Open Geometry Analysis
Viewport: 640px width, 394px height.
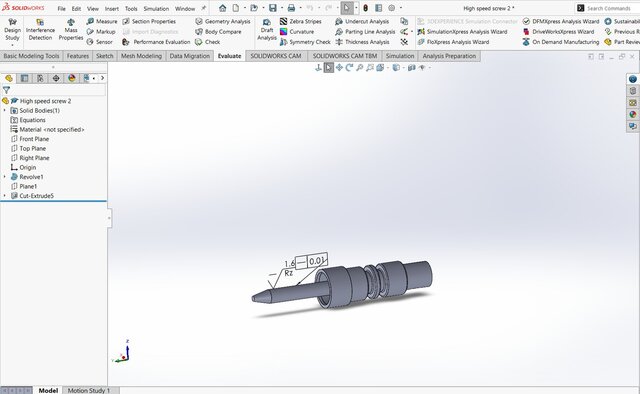pos(223,21)
